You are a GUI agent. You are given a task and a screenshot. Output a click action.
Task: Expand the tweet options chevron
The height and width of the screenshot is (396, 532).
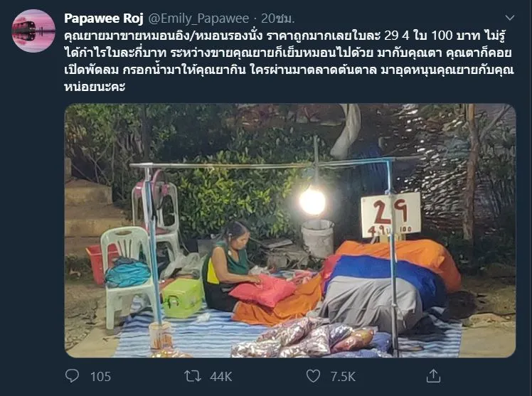click(510, 18)
